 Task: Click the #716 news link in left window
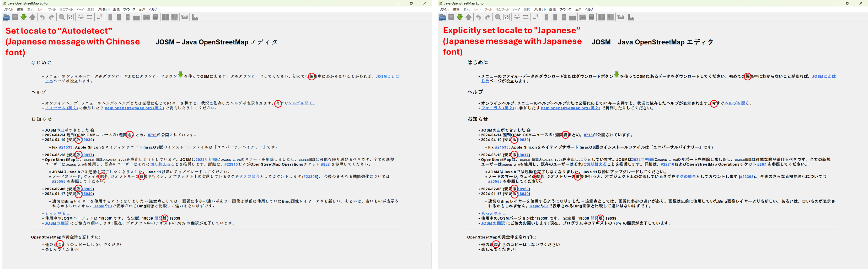(152, 135)
